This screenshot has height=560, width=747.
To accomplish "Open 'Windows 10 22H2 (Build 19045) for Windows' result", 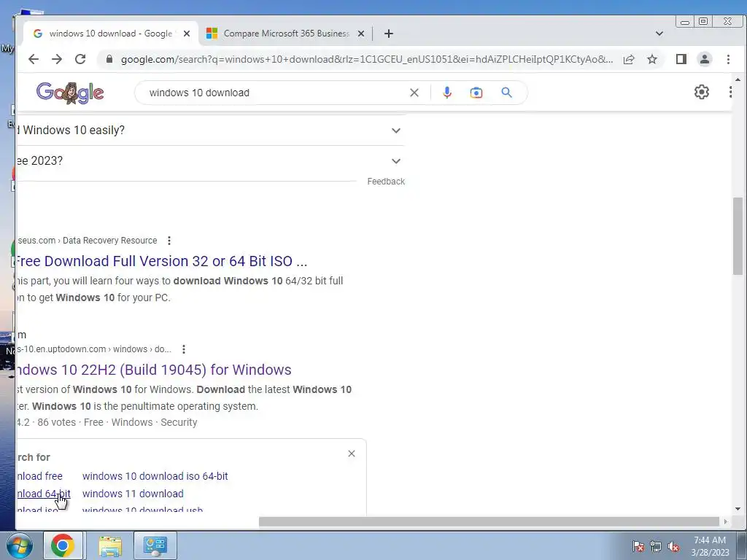I will 154,370.
